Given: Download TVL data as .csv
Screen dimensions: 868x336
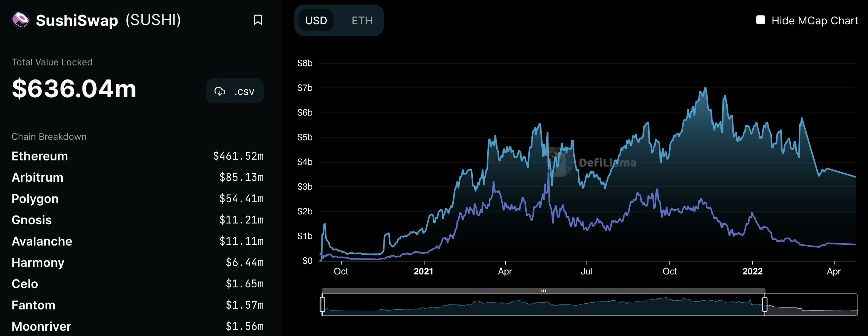Looking at the screenshot, I should pyautogui.click(x=235, y=91).
